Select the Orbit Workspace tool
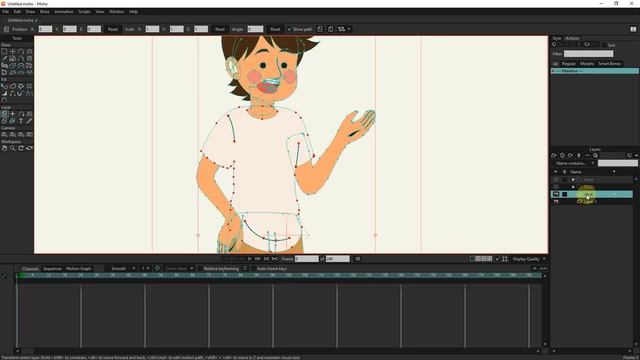The width and height of the screenshot is (640, 360). tap(29, 148)
